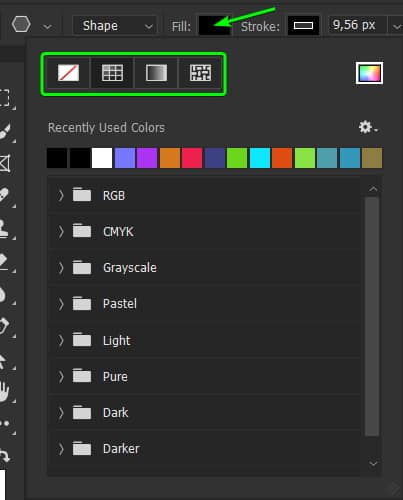Open the swatches gear settings menu
The image size is (403, 500).
pos(368,127)
